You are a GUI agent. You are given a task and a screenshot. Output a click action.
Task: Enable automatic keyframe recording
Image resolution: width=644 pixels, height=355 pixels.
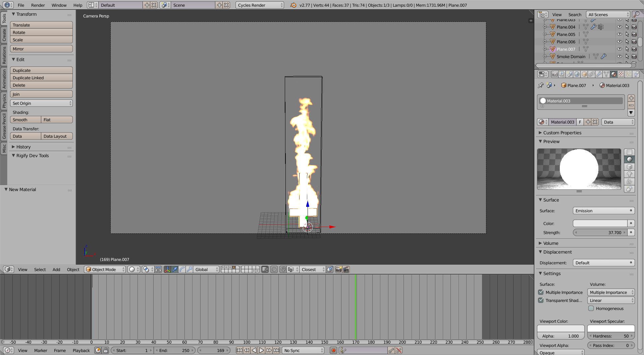click(333, 350)
